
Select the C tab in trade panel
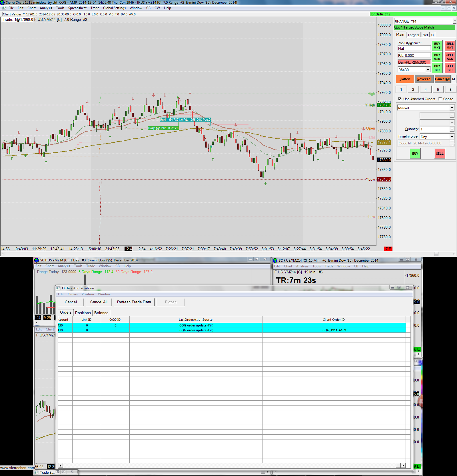tap(432, 35)
